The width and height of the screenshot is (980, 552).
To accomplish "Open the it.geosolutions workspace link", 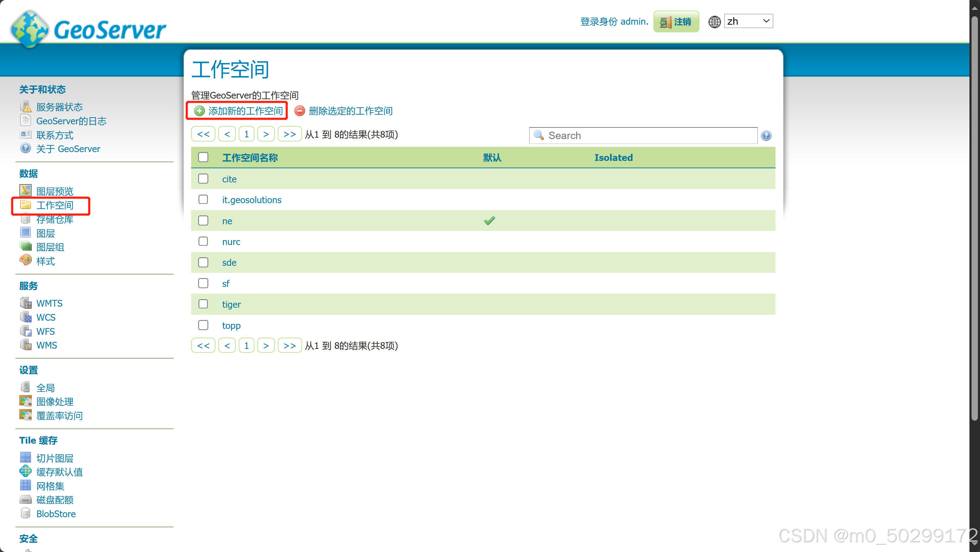I will (252, 200).
